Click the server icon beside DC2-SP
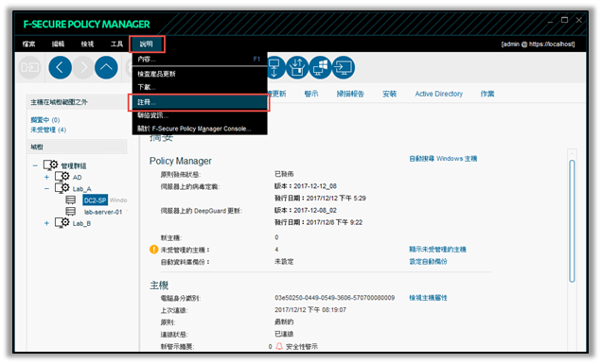 point(71,199)
